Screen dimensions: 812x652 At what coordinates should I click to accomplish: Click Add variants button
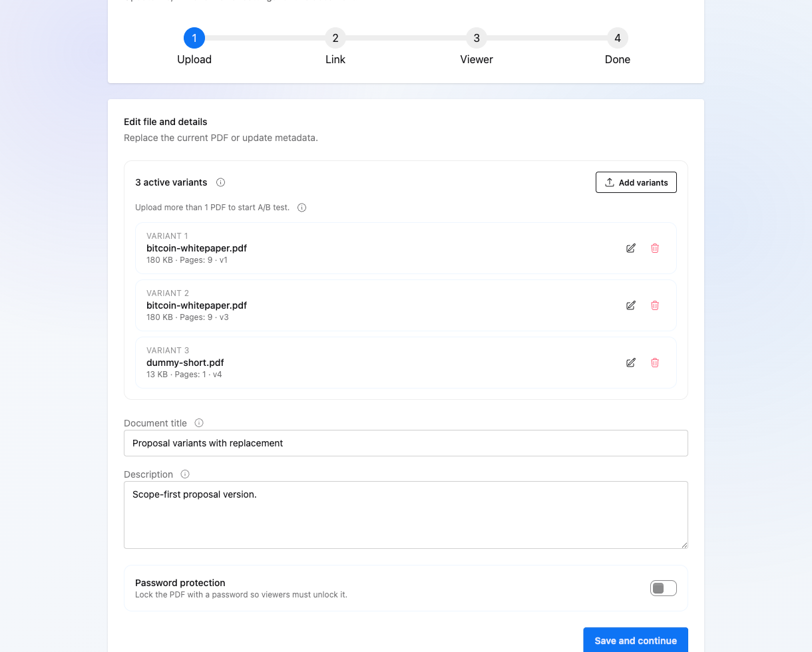[636, 182]
